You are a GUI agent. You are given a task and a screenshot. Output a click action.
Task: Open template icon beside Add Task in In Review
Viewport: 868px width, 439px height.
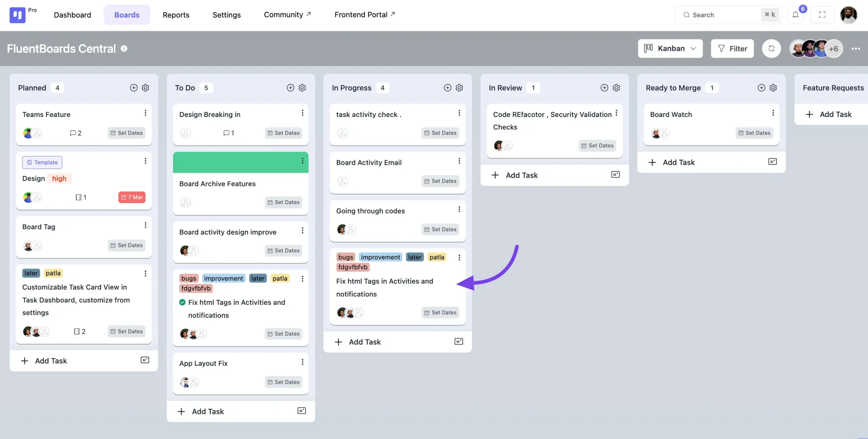tap(615, 175)
